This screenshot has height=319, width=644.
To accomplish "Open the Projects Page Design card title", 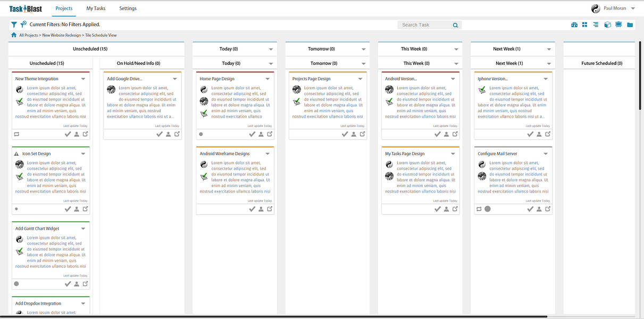I will [311, 79].
